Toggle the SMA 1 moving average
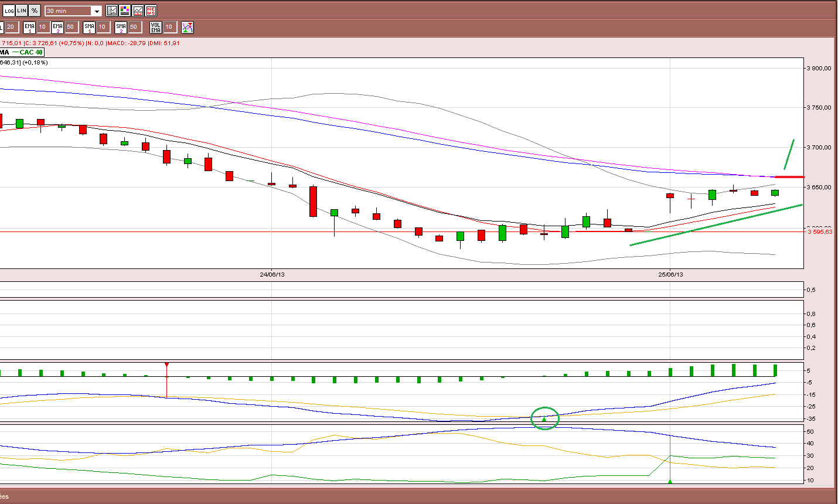 [89, 27]
